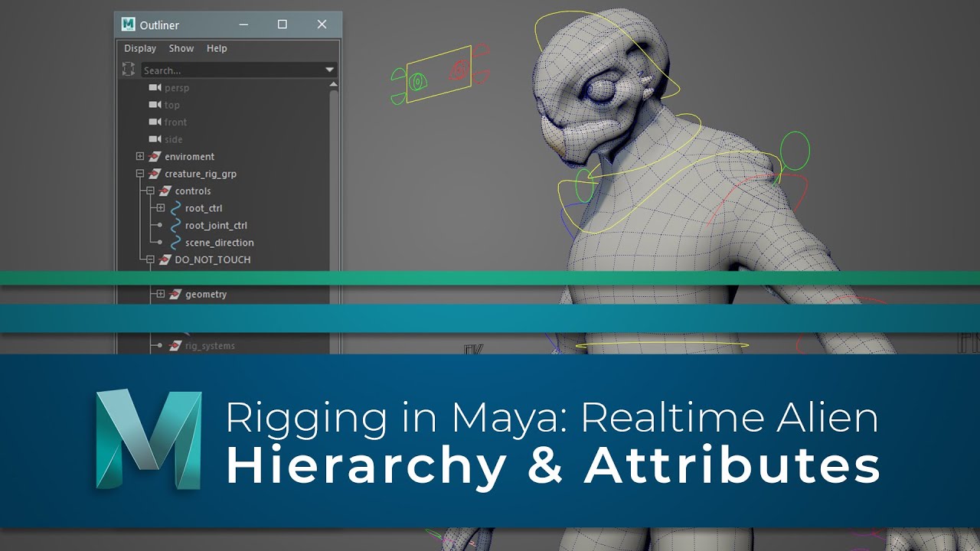This screenshot has height=551, width=980.
Task: Click the DO_NOT_TOUCH group node icon
Action: (x=165, y=260)
